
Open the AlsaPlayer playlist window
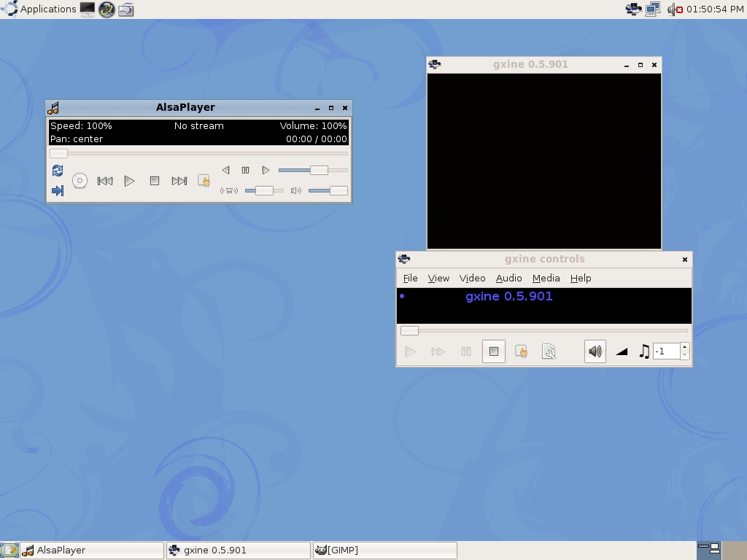[204, 181]
